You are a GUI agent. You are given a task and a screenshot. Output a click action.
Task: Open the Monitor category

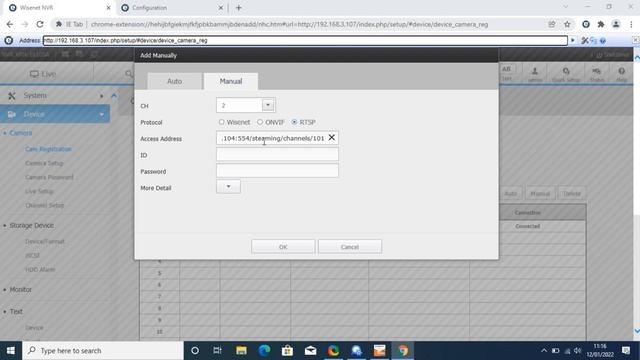[x=20, y=289]
